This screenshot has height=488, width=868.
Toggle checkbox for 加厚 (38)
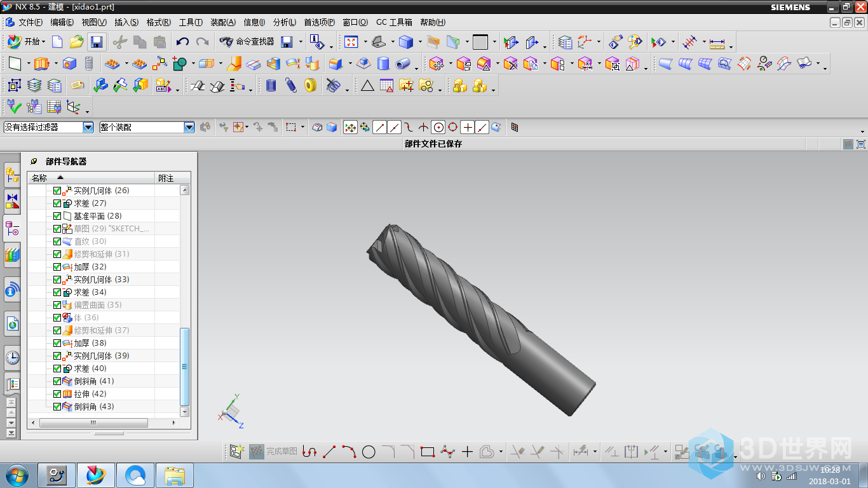coord(57,343)
